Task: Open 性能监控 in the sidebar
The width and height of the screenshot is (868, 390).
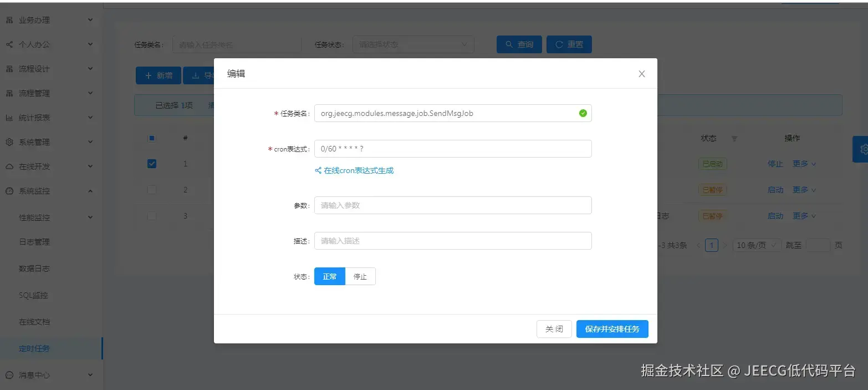Action: (x=34, y=217)
